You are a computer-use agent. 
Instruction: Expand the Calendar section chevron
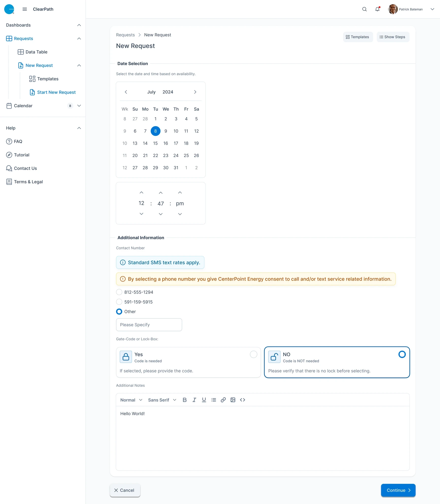tap(79, 106)
